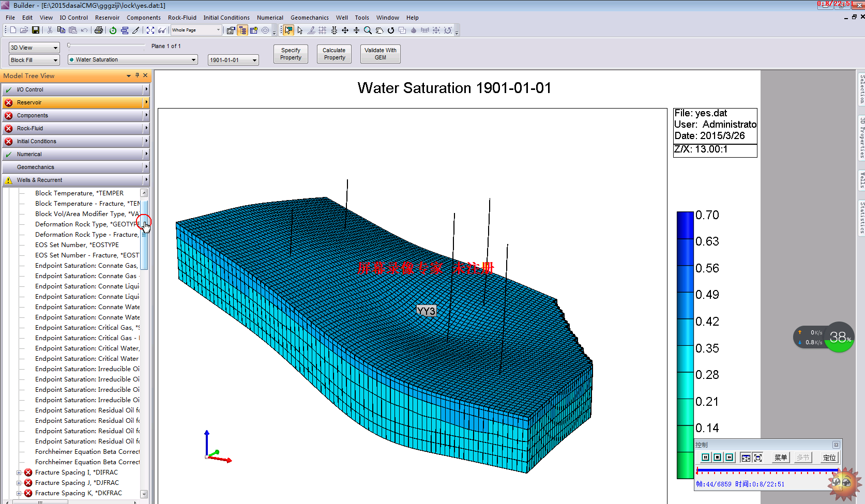Click the fast forward button in recorder
This screenshot has width=865, height=504.
point(729,457)
